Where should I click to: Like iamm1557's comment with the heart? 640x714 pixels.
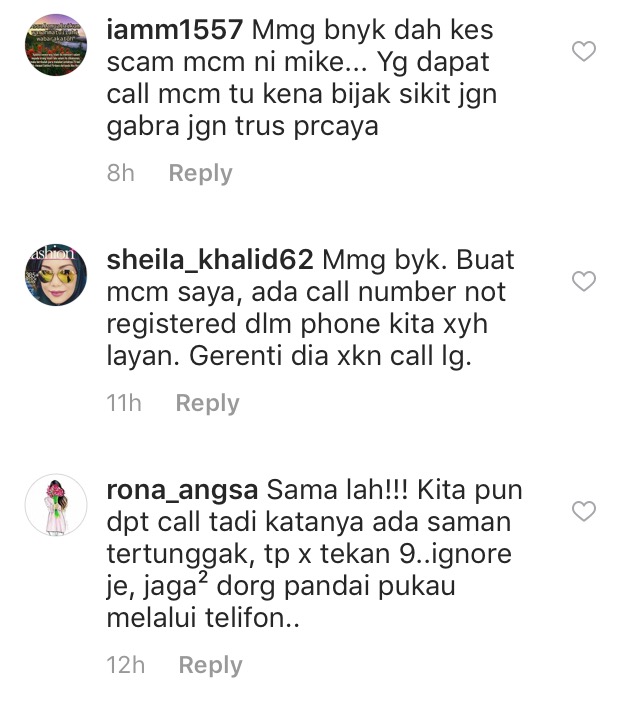point(584,51)
